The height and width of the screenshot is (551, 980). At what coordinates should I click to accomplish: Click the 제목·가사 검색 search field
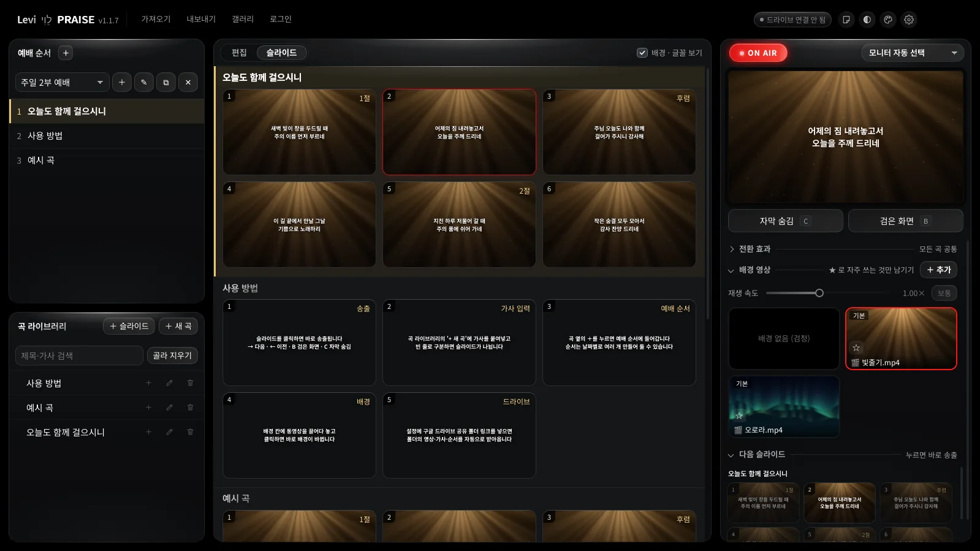point(79,355)
